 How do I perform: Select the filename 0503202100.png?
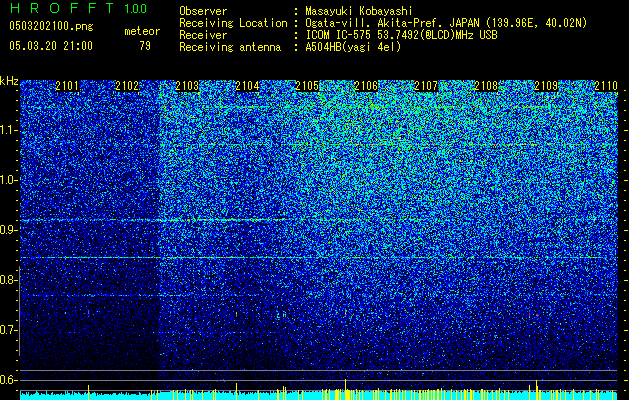coord(51,26)
